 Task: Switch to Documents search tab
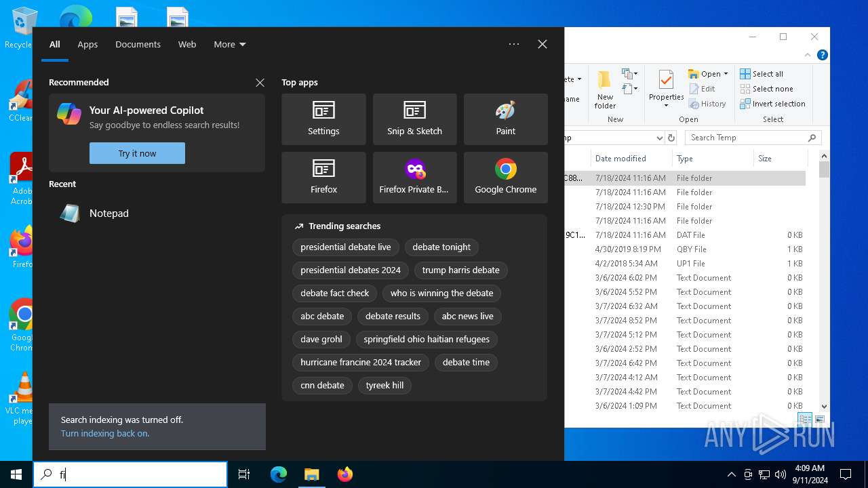pyautogui.click(x=138, y=44)
